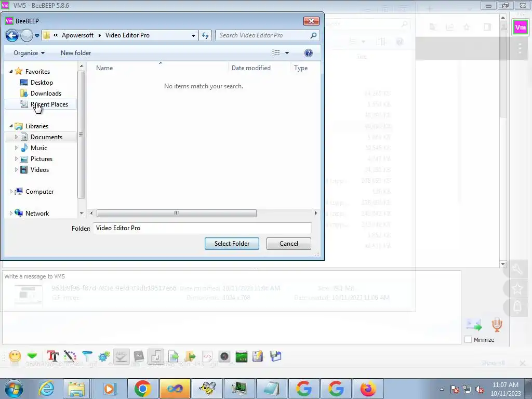Image resolution: width=532 pixels, height=399 pixels.
Task: Click the HTML code tag icon
Action: tap(207, 356)
